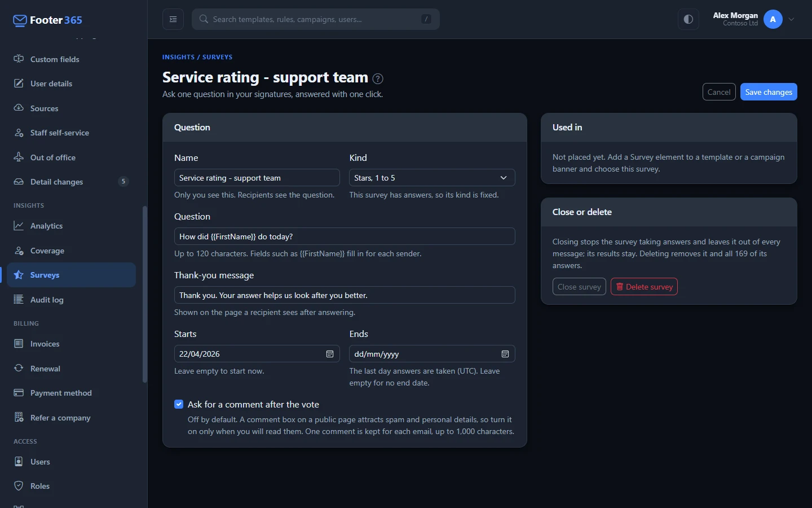Switch theme with the contrast icon

coord(689,19)
